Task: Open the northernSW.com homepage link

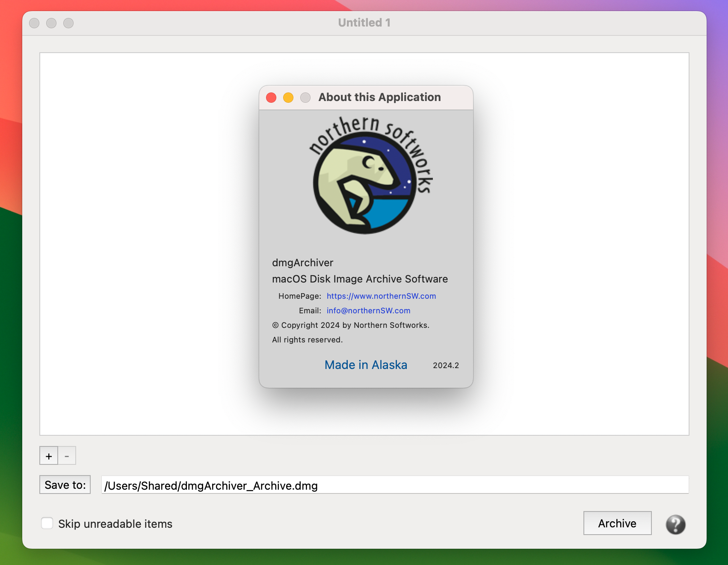Action: pyautogui.click(x=381, y=296)
